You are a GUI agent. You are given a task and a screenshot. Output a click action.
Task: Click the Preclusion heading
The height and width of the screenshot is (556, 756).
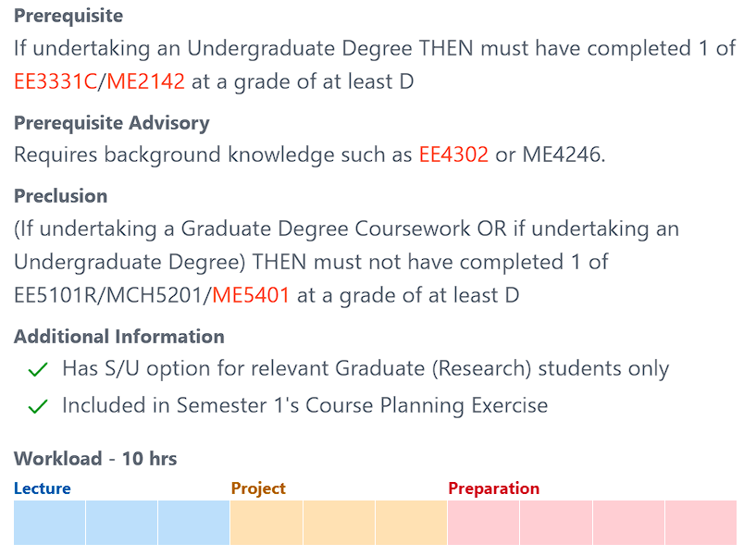tap(61, 196)
